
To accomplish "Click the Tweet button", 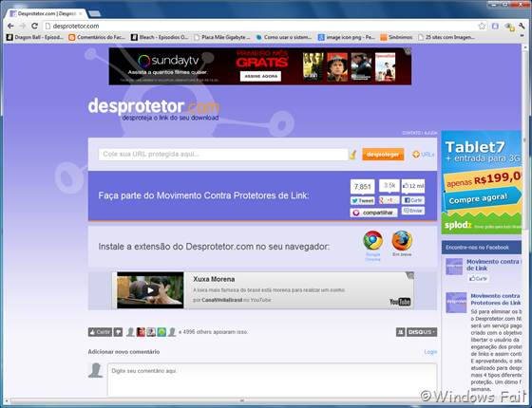I will (362, 200).
